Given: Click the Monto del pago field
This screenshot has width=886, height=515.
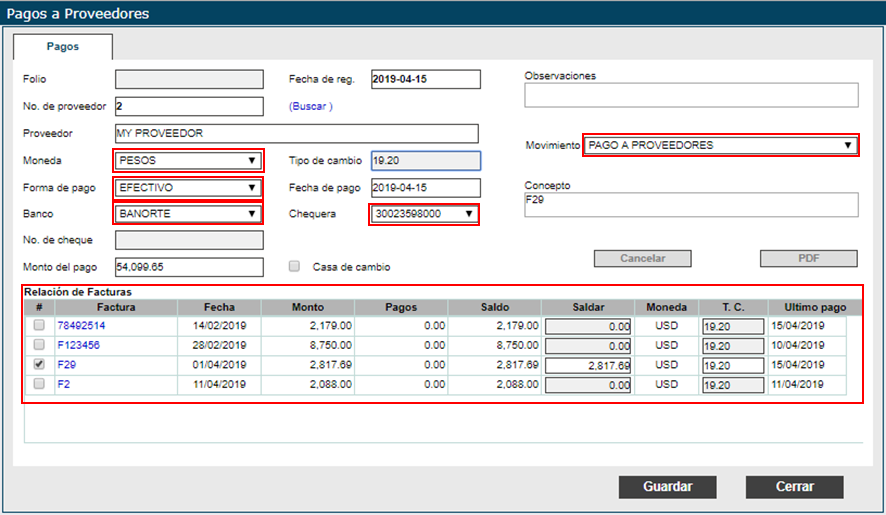Looking at the screenshot, I should [189, 267].
